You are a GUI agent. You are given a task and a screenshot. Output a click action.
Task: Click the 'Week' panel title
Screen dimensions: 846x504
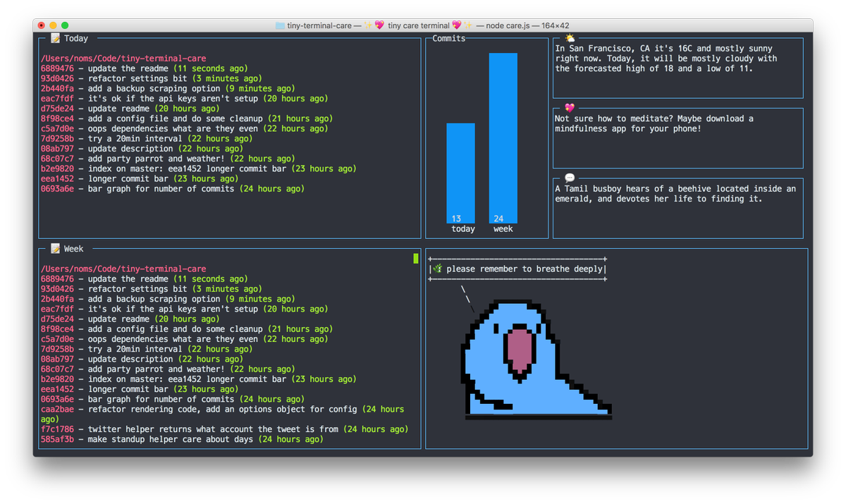(x=74, y=249)
